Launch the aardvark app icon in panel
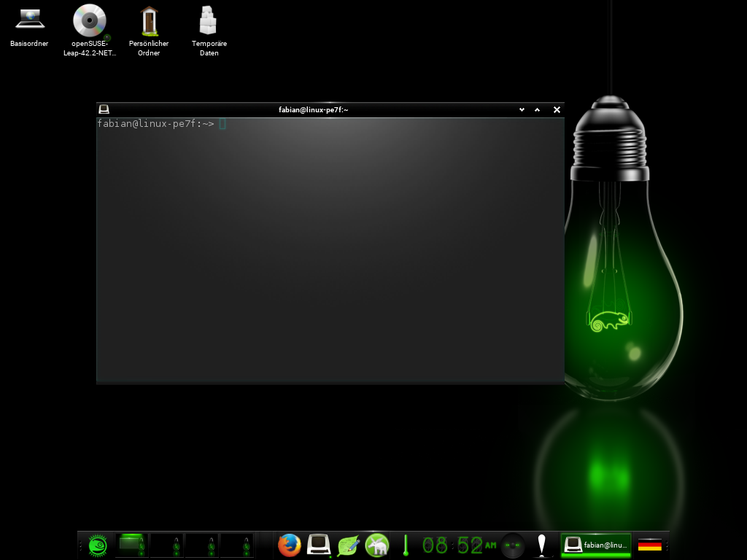 coord(377,545)
